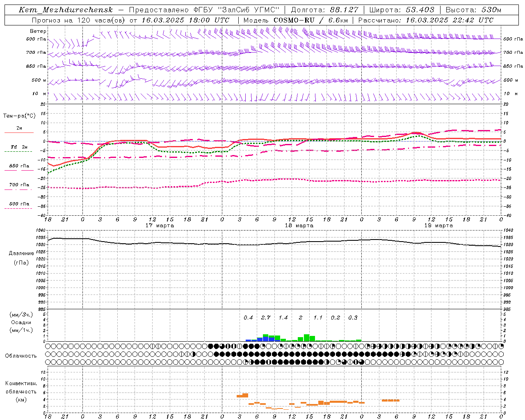Viewport: 525px width, 420px height.
Task: Select the 'Долгота: 88.127' longitude value
Action: [324, 10]
